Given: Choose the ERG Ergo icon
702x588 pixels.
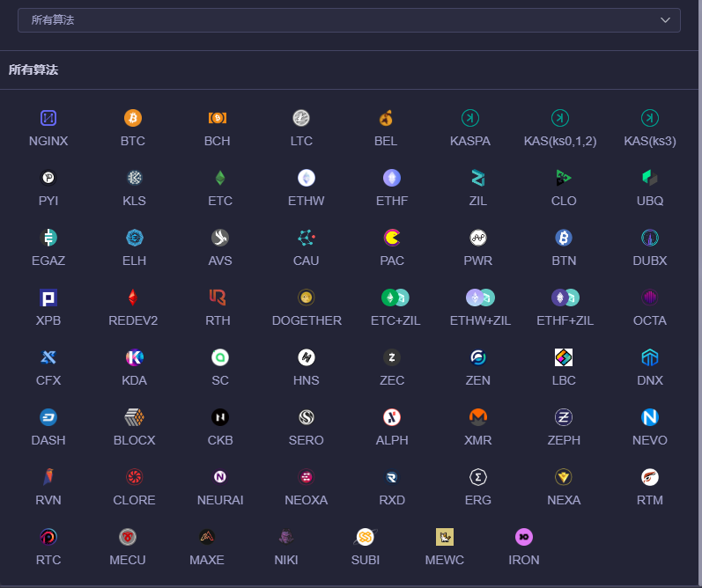Looking at the screenshot, I should tap(478, 477).
